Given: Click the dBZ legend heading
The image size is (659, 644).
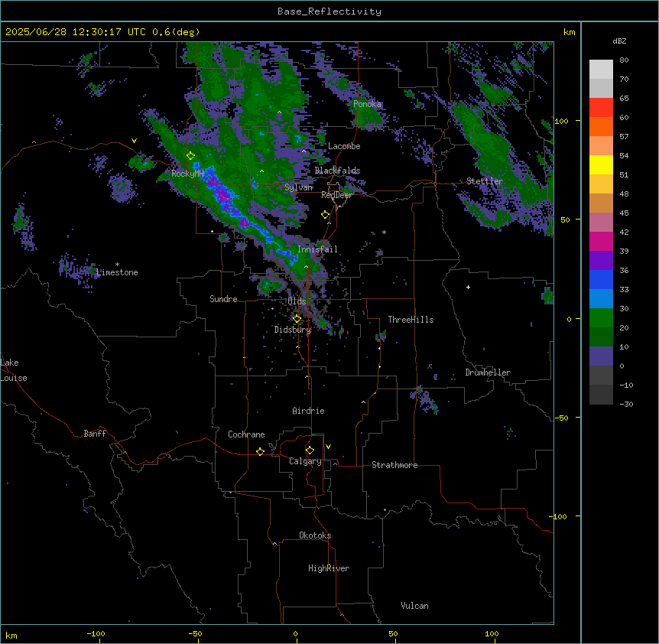Looking at the screenshot, I should 619,41.
